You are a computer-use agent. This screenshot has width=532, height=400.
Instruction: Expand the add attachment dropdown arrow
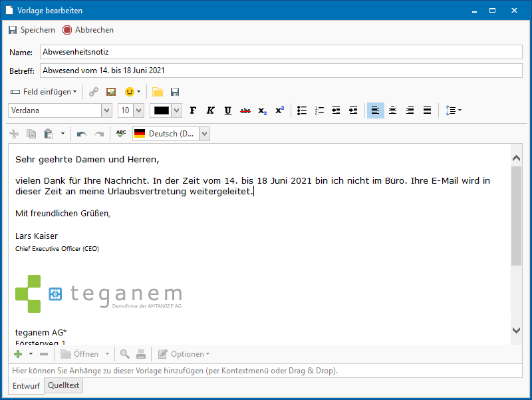point(31,354)
